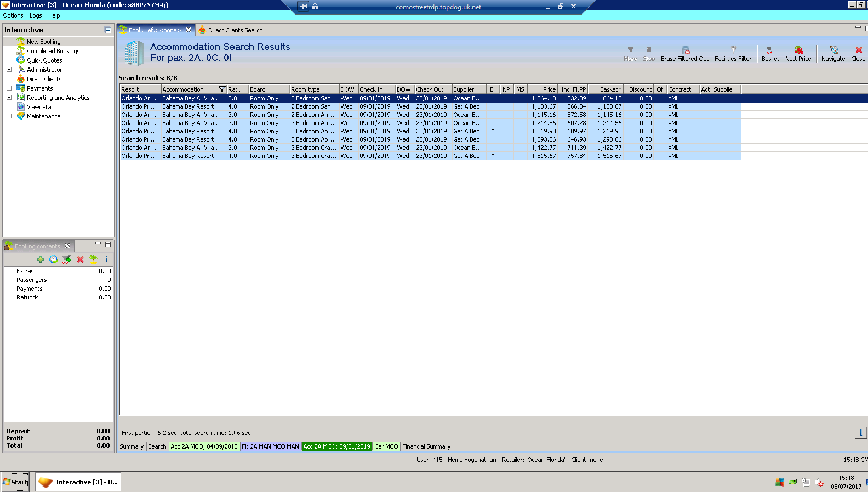Switch to the Summary bottom tab

132,446
